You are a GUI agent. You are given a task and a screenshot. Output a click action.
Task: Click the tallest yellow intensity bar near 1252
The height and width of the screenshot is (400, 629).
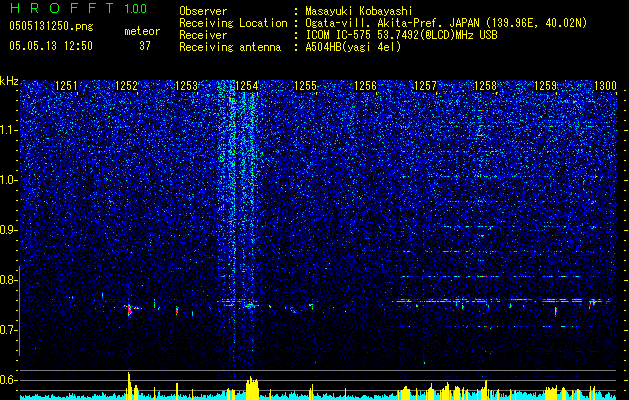[x=129, y=386]
